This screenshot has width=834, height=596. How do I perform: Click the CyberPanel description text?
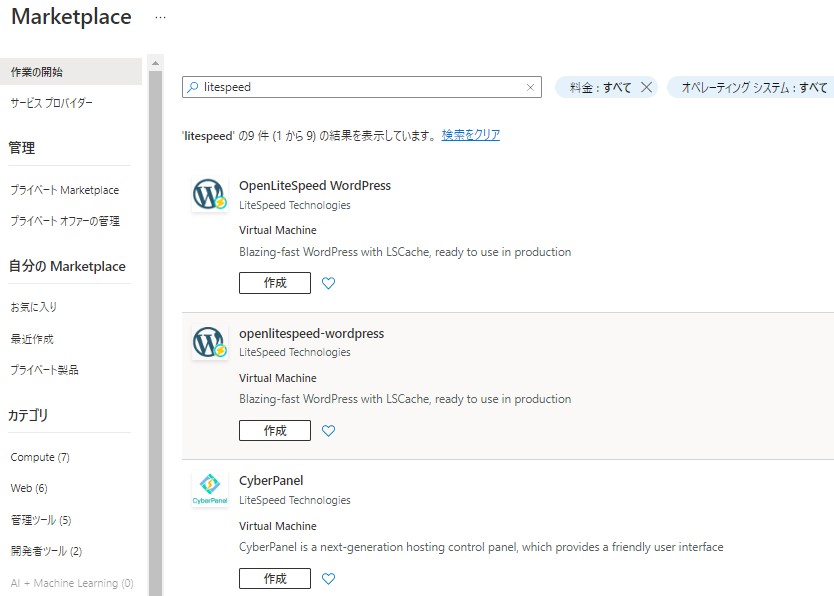point(481,547)
